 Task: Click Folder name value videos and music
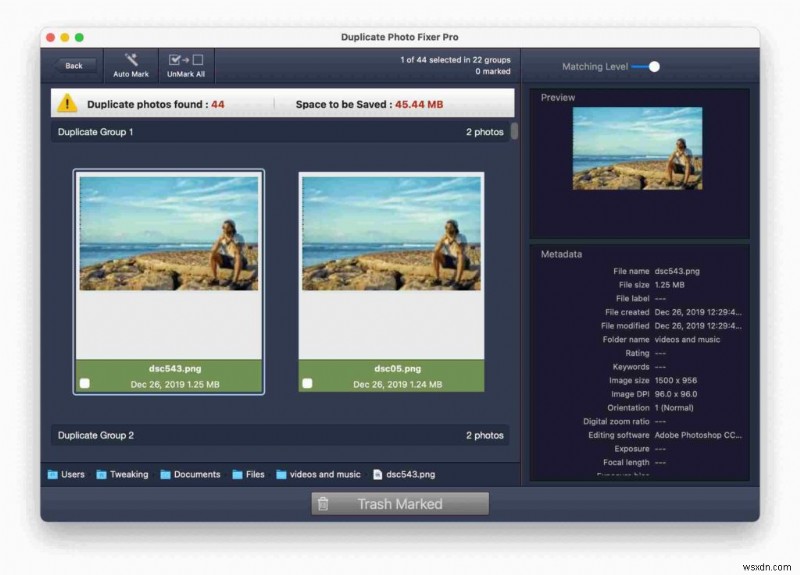[687, 340]
